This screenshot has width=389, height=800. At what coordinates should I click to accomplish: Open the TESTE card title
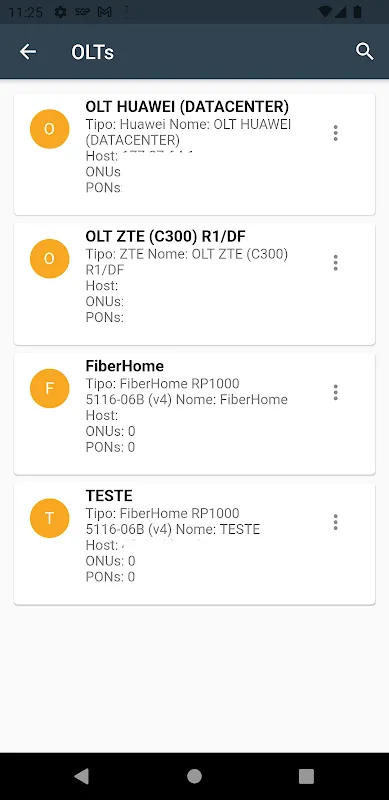click(109, 495)
